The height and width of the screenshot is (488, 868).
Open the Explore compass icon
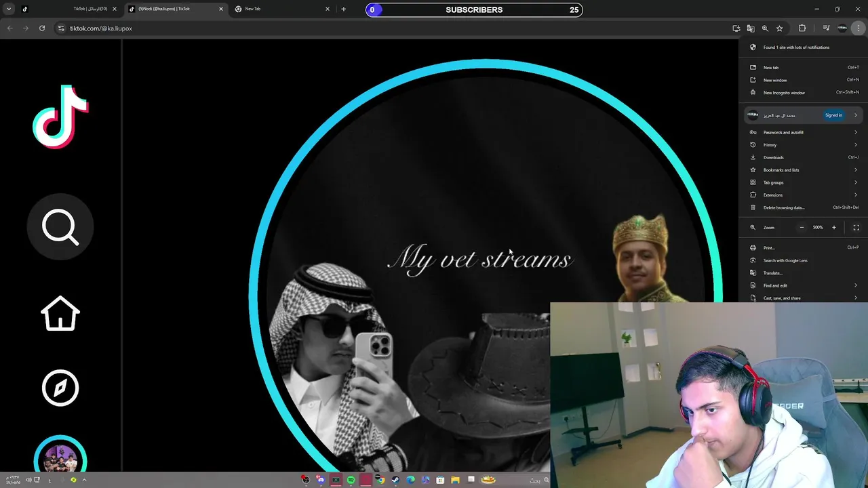60,388
